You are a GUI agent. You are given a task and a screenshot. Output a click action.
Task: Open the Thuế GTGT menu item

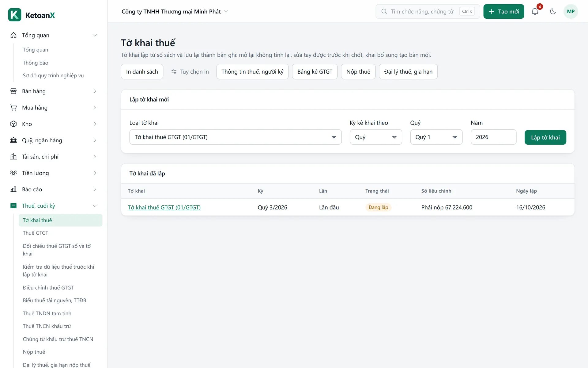(x=60, y=233)
